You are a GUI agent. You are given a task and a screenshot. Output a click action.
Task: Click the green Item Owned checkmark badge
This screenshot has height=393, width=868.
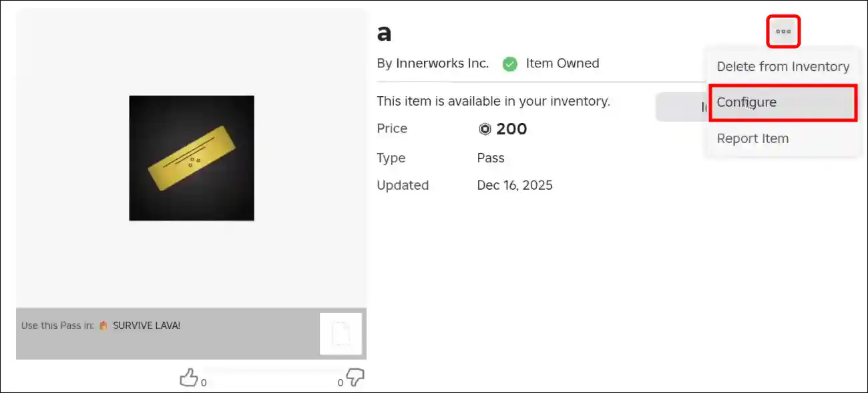click(509, 63)
